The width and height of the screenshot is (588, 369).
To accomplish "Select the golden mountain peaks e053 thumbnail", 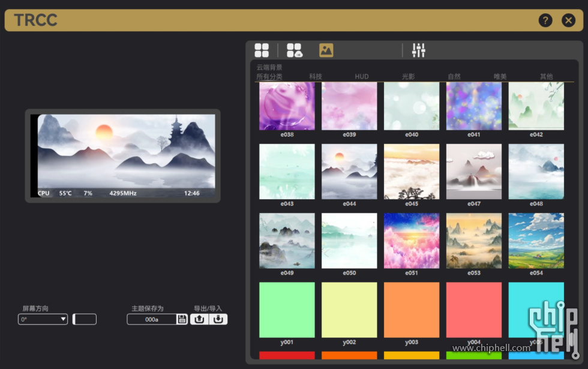I will [x=473, y=241].
